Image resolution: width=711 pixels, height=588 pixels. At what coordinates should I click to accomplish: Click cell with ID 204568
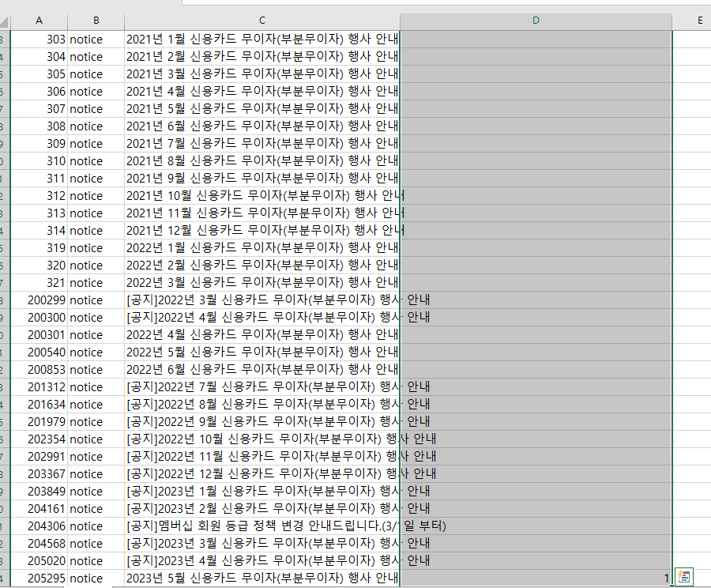(x=39, y=544)
